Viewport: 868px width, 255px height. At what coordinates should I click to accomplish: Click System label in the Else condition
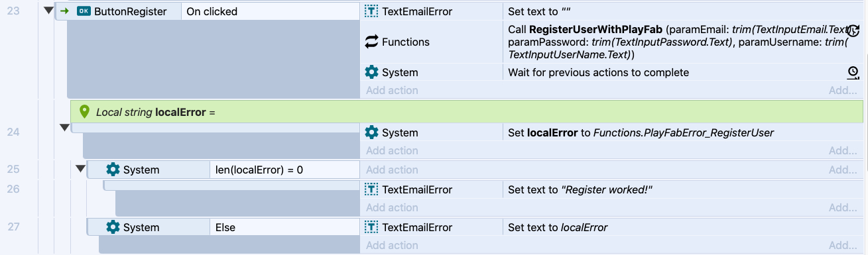(141, 227)
